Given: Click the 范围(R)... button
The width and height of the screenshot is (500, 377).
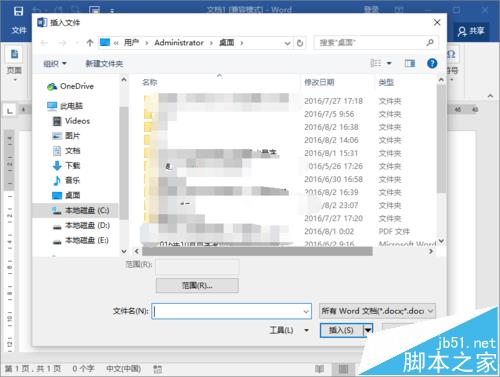Looking at the screenshot, I should point(197,286).
